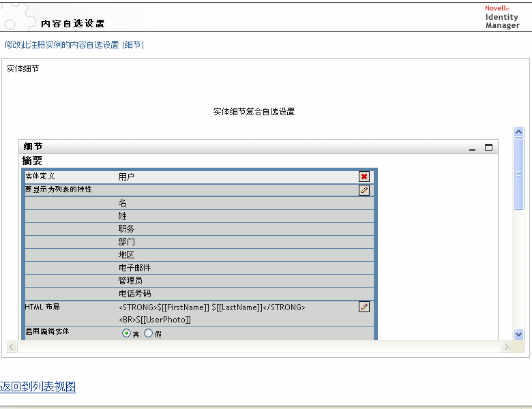Click the vertical scrollbar up arrow
532x409 pixels.
[519, 132]
